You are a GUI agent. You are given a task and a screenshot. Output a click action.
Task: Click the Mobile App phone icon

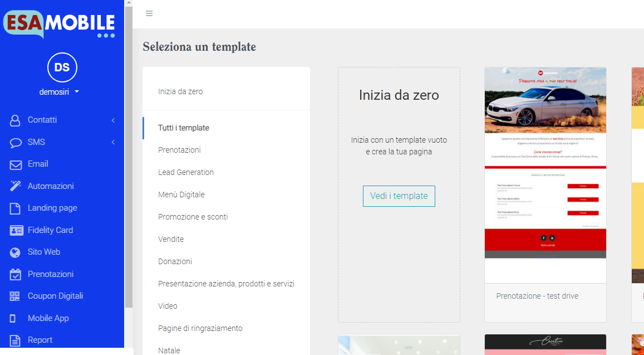(13, 318)
